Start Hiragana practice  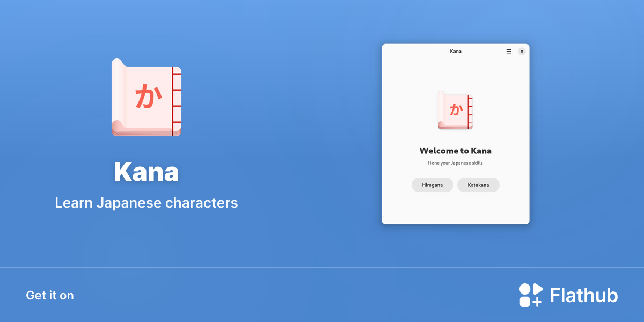(x=433, y=185)
